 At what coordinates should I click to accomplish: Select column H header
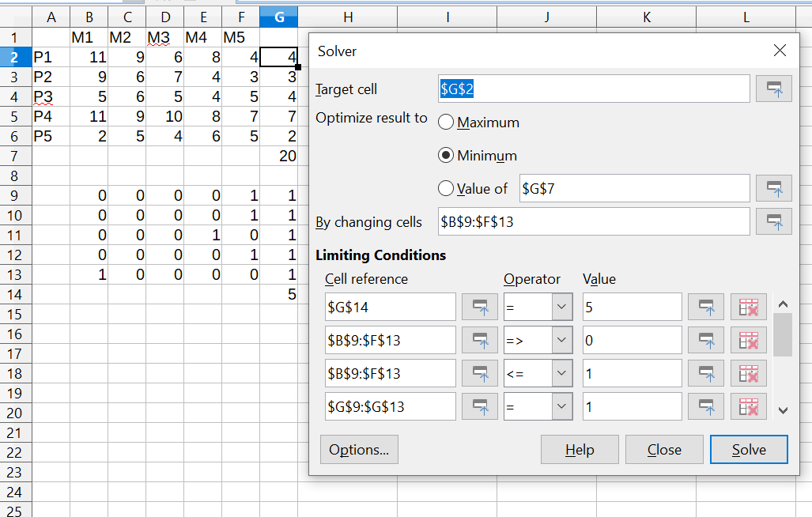tap(347, 17)
